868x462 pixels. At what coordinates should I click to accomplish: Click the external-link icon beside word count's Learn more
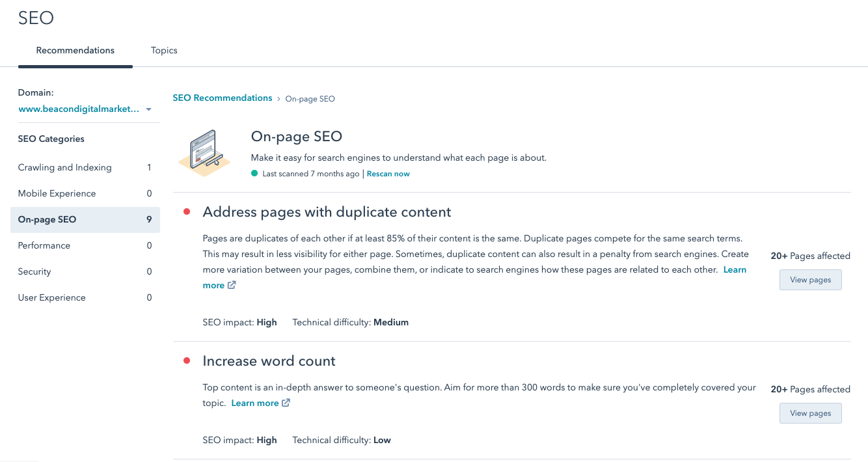[286, 403]
